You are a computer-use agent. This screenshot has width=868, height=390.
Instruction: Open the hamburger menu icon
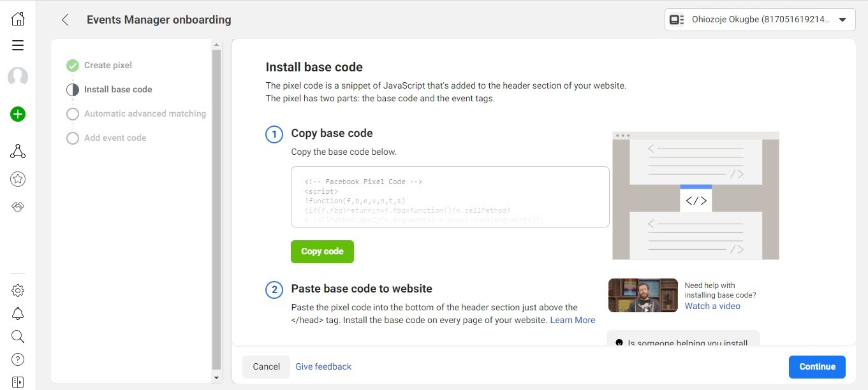tap(18, 45)
